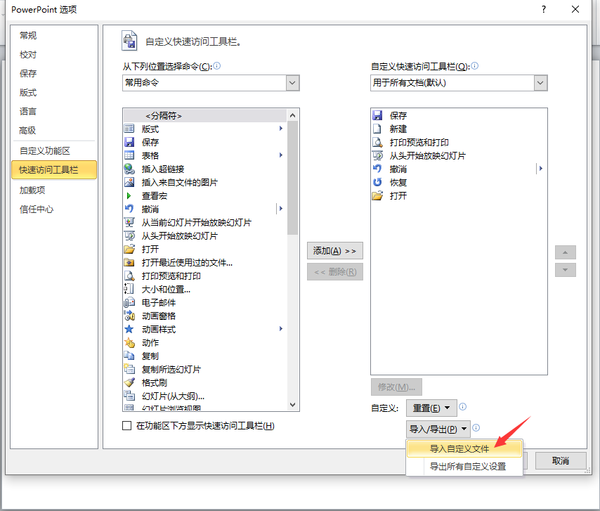Switch to 常规 options category
Image resolution: width=600 pixels, height=511 pixels.
click(x=28, y=36)
